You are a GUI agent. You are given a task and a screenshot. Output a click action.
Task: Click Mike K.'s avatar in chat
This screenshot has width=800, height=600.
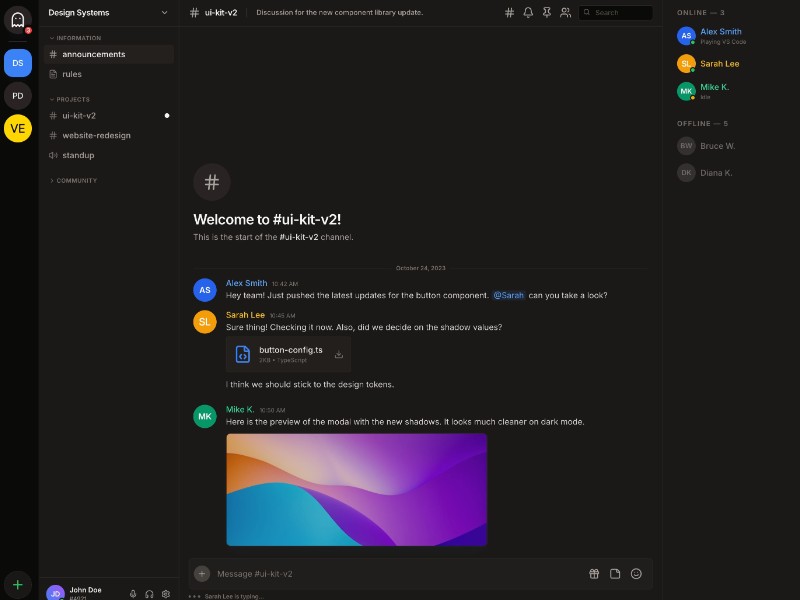(x=205, y=416)
